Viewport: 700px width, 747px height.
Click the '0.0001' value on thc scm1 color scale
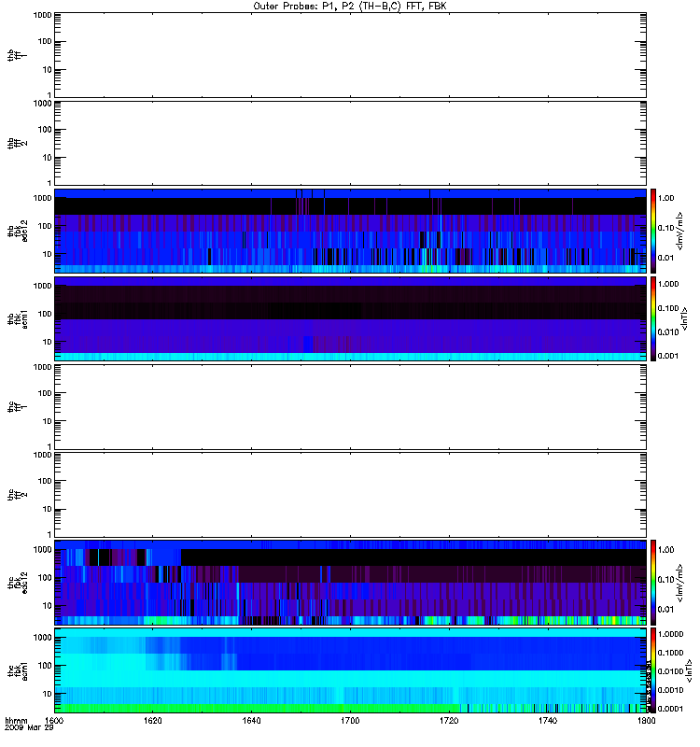pos(670,709)
